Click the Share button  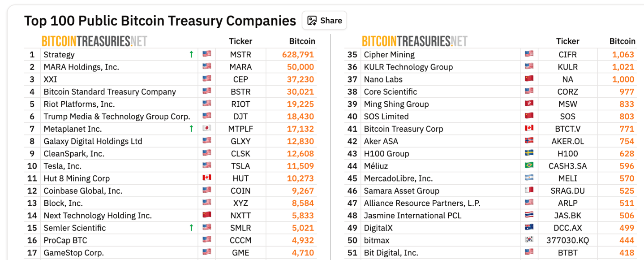(324, 21)
